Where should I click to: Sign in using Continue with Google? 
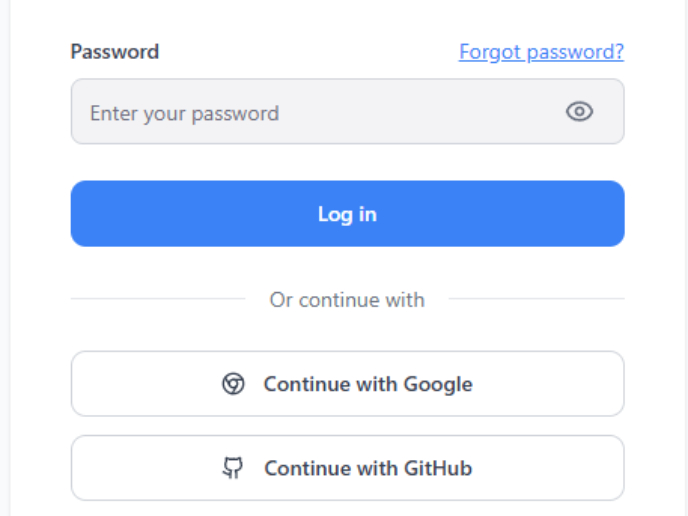pos(347,384)
